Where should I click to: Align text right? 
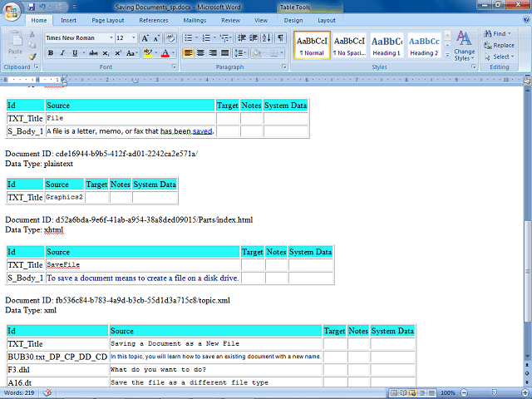pos(213,53)
